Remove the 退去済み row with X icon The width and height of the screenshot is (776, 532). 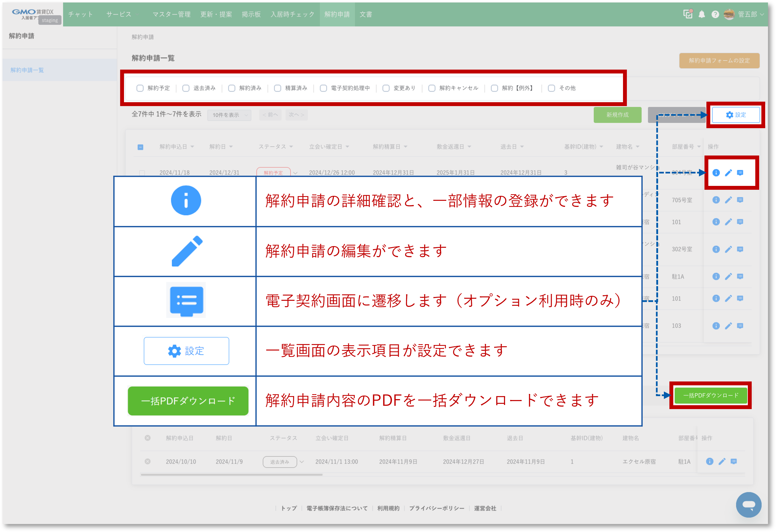click(x=147, y=461)
